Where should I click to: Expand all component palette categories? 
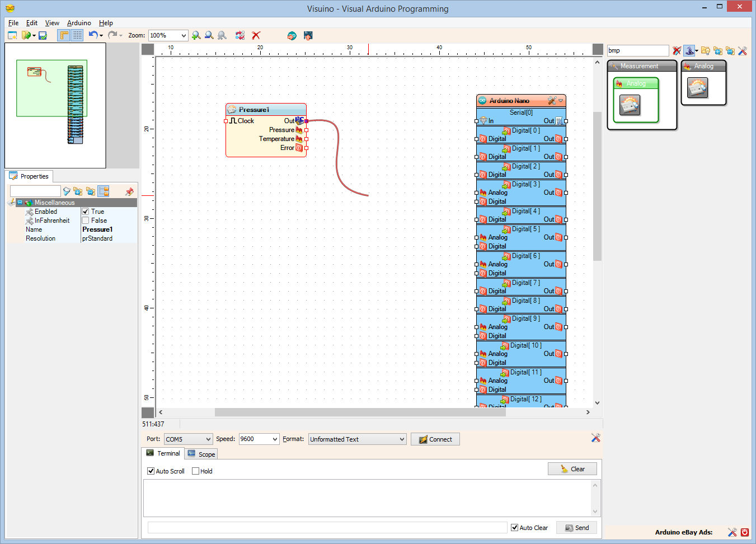(718, 50)
